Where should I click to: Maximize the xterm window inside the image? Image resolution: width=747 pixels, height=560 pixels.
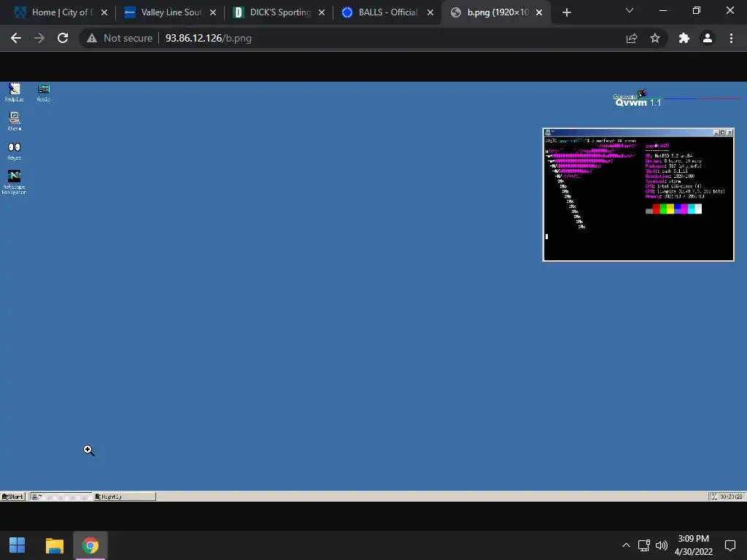(x=722, y=133)
